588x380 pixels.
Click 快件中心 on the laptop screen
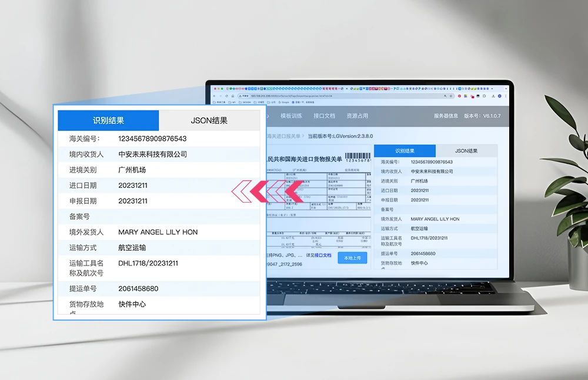click(419, 263)
